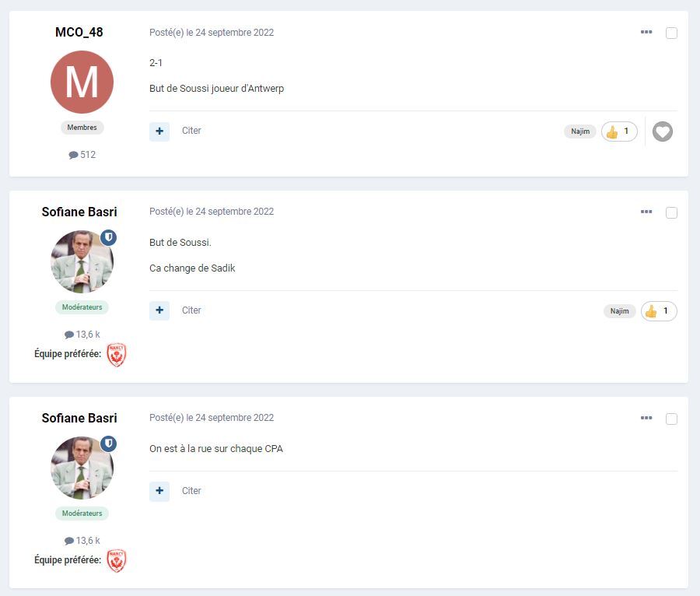Click the moderator shield badge on the second post avatar
This screenshot has width=700, height=596.
pyautogui.click(x=109, y=237)
